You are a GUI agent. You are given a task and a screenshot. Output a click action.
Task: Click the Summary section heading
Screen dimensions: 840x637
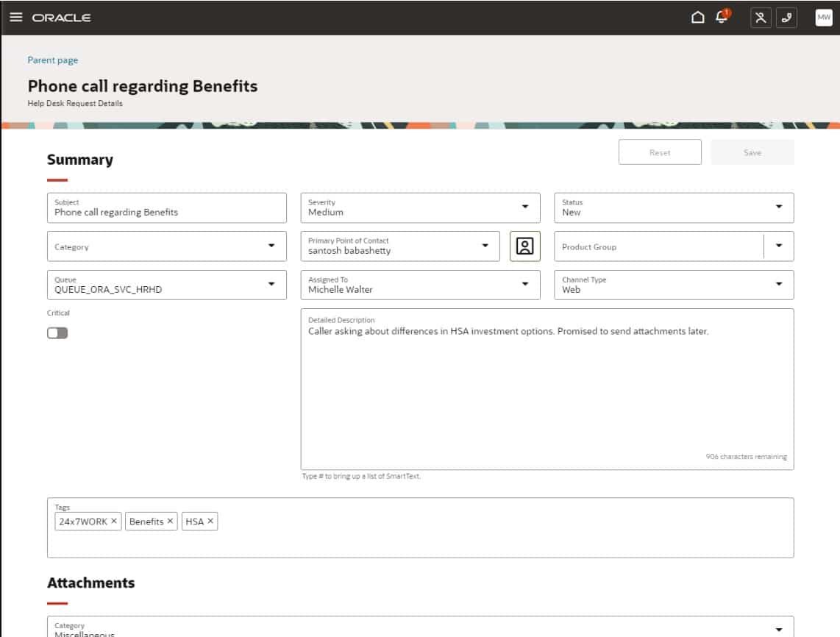click(x=80, y=160)
